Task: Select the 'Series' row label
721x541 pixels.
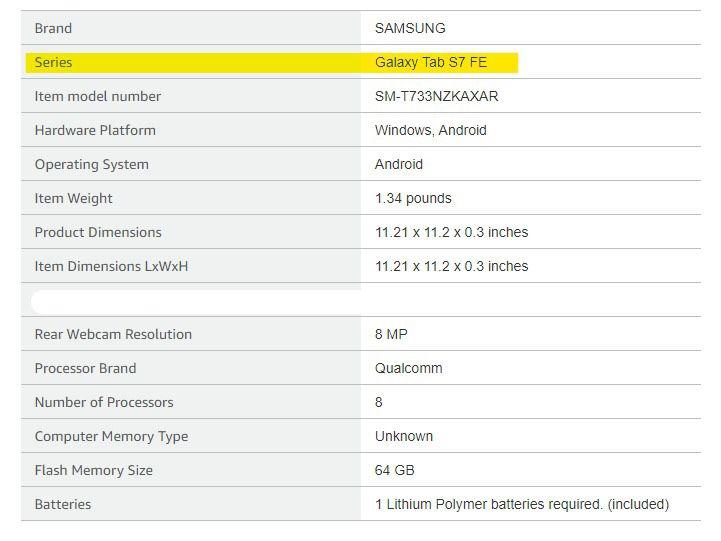Action: [53, 62]
